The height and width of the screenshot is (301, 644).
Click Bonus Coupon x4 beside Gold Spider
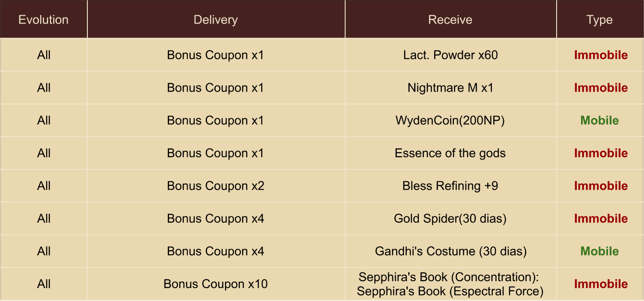[x=215, y=219]
